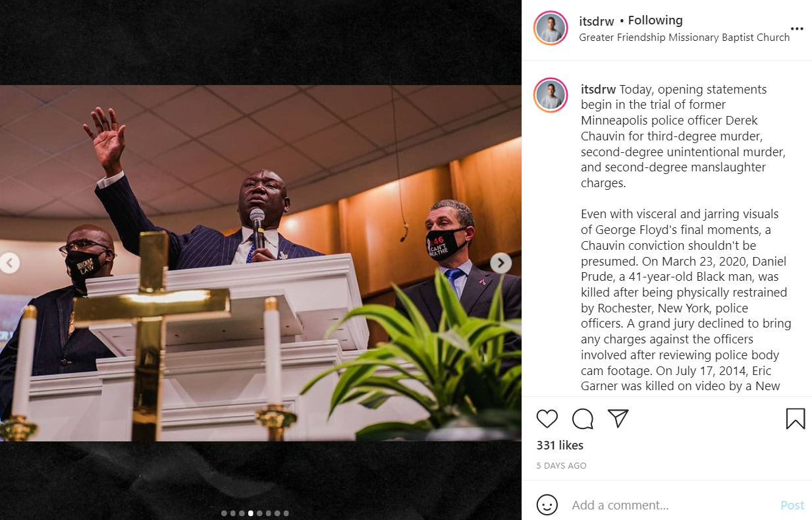The image size is (812, 520).
Task: Open the Greater Friendship Missionary Baptist Church location
Action: 684,38
